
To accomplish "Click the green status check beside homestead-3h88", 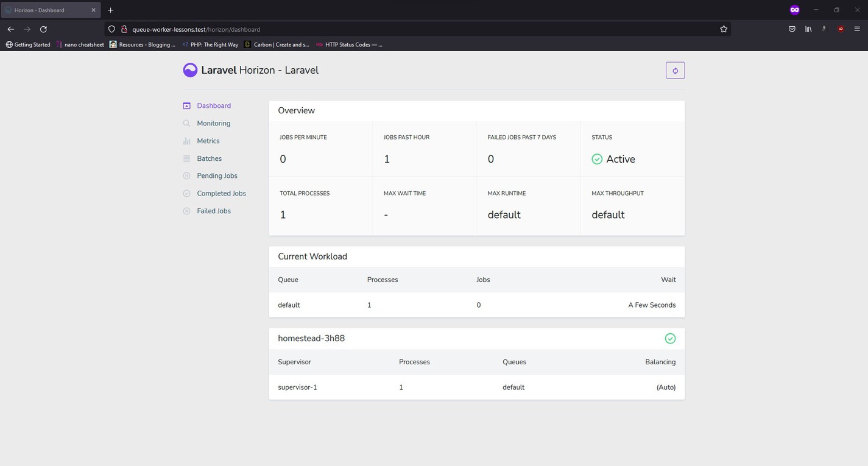I will 670,338.
